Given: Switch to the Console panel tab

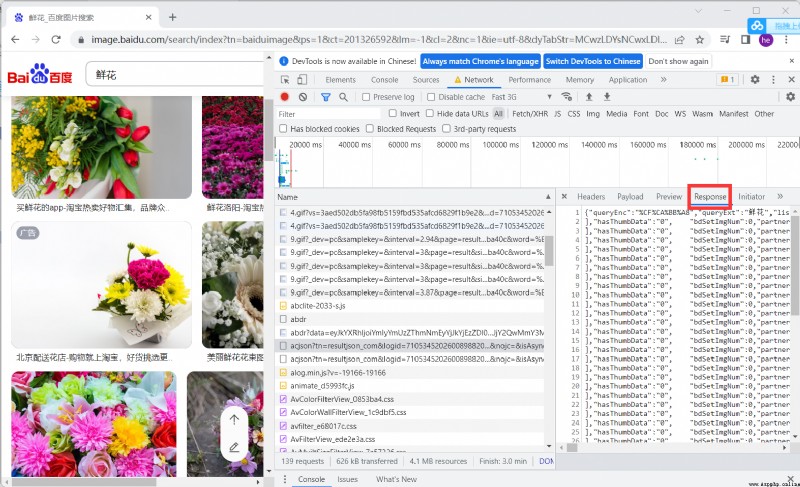Looking at the screenshot, I should 385,80.
